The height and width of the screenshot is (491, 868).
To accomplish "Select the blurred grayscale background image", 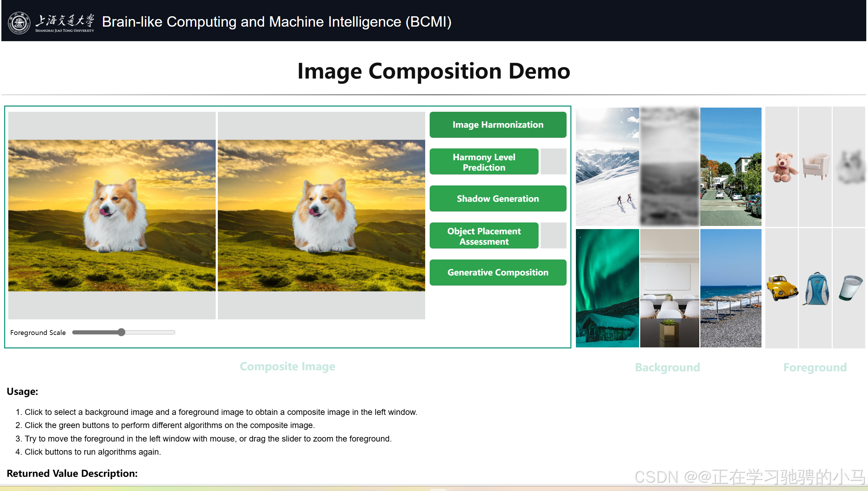I will pyautogui.click(x=669, y=166).
